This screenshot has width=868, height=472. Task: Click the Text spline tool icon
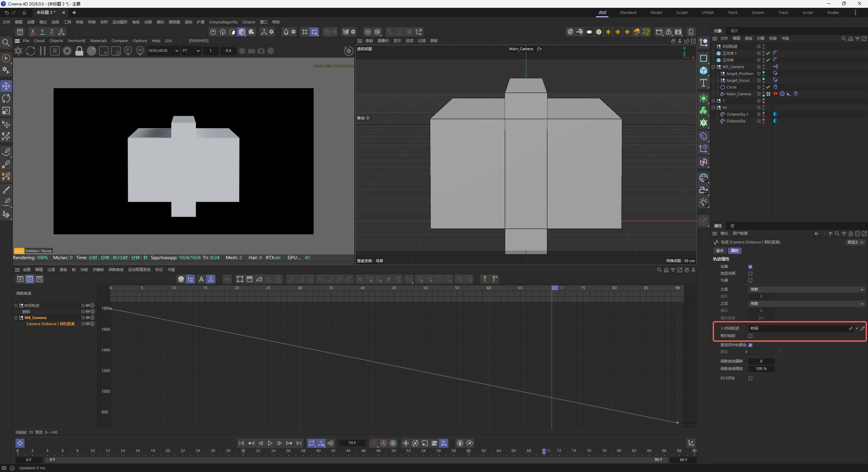coord(704,83)
